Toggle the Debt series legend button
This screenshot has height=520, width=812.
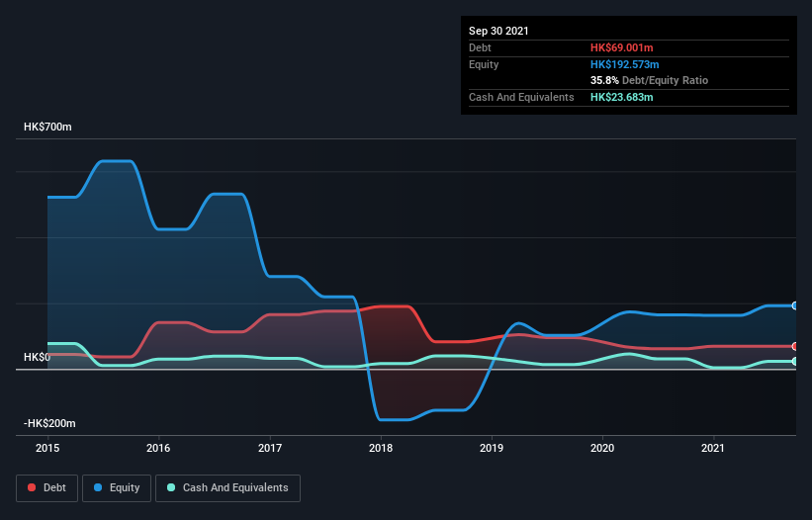point(47,488)
